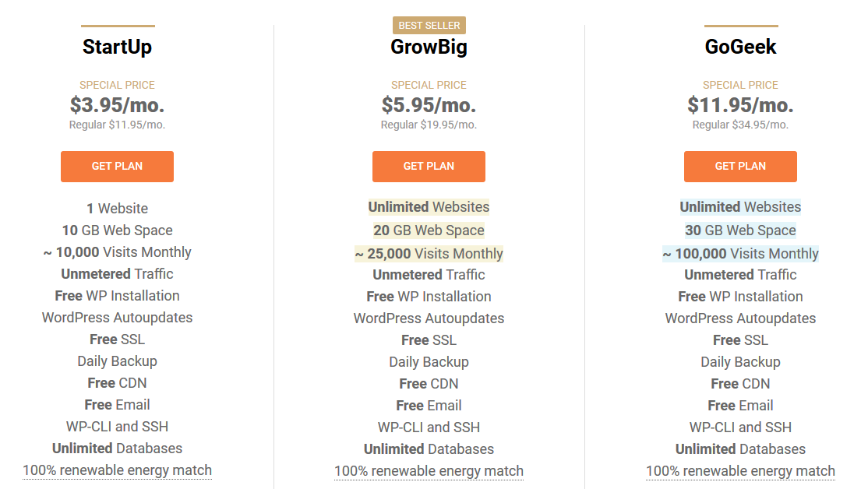Click GET PLAN for the GrowBig plan
This screenshot has height=489, width=868.
click(429, 166)
